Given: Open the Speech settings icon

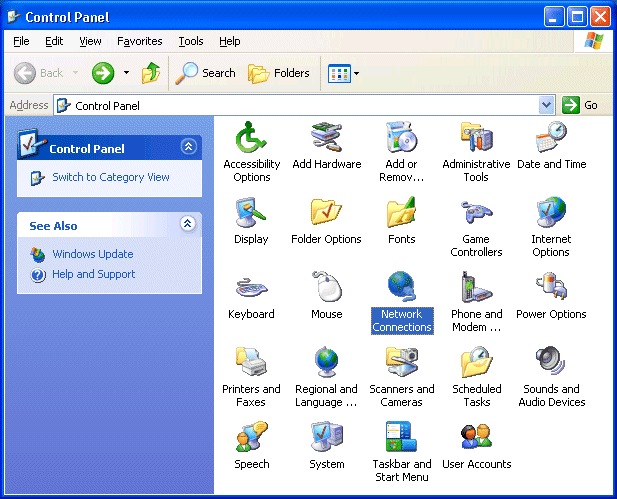Looking at the screenshot, I should [251, 438].
